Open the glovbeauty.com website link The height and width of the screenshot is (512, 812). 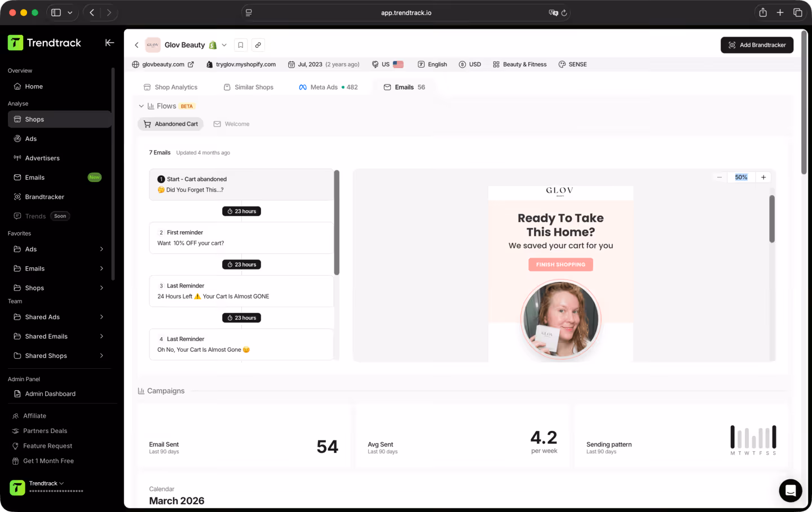click(x=164, y=64)
